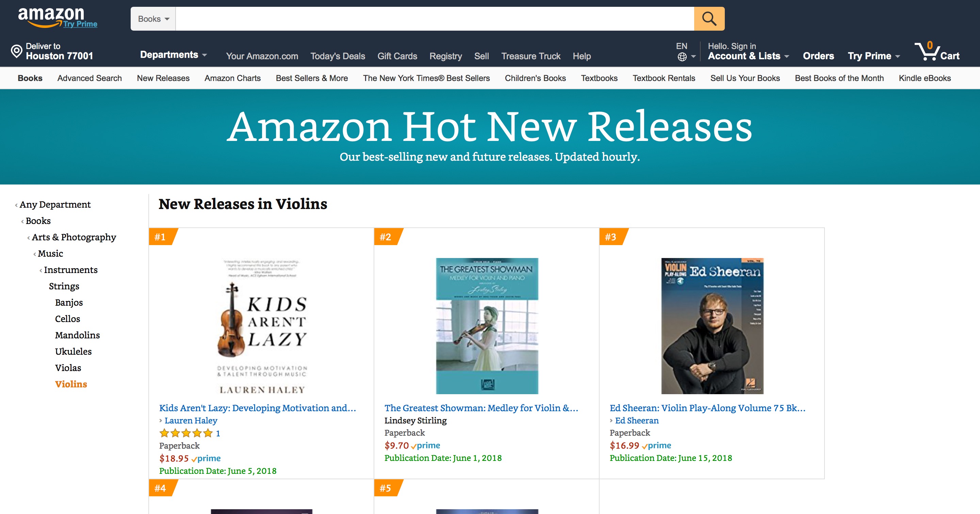Select Cellos in the Strings category list

coord(67,319)
